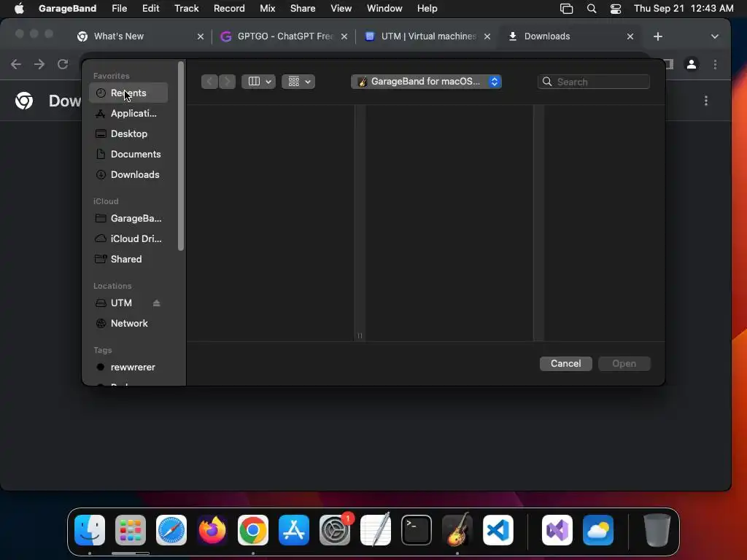This screenshot has height=560, width=747.
Task: Open the Apple menu
Action: point(19,9)
